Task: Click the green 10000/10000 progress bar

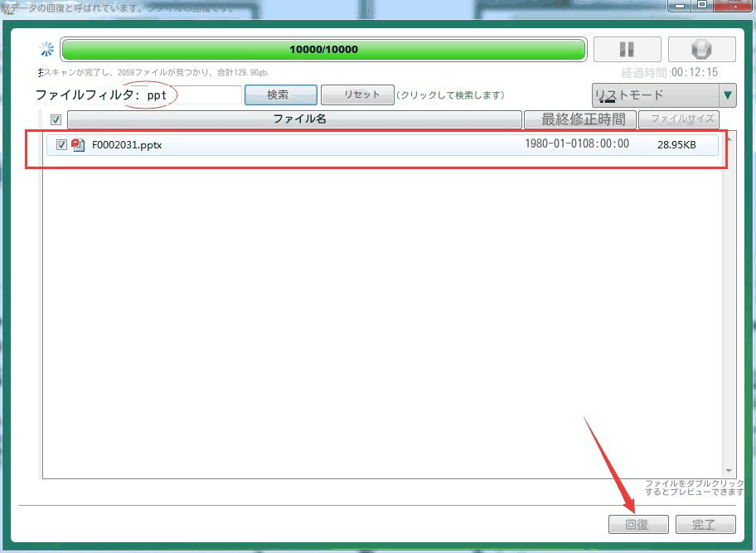Action: coord(323,49)
